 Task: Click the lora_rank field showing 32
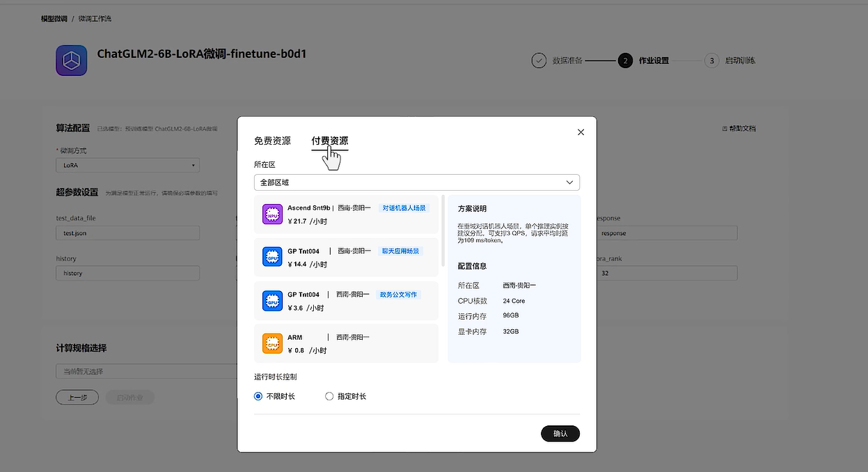tap(665, 273)
